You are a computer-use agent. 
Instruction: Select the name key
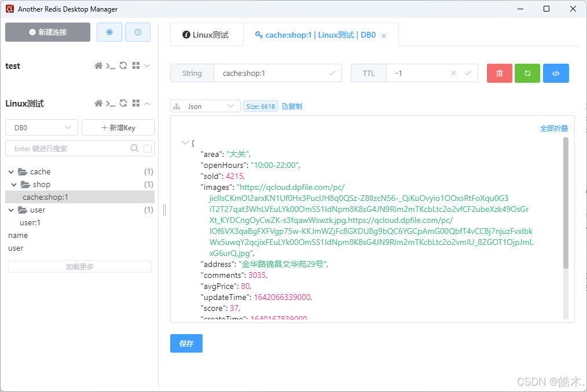point(18,236)
